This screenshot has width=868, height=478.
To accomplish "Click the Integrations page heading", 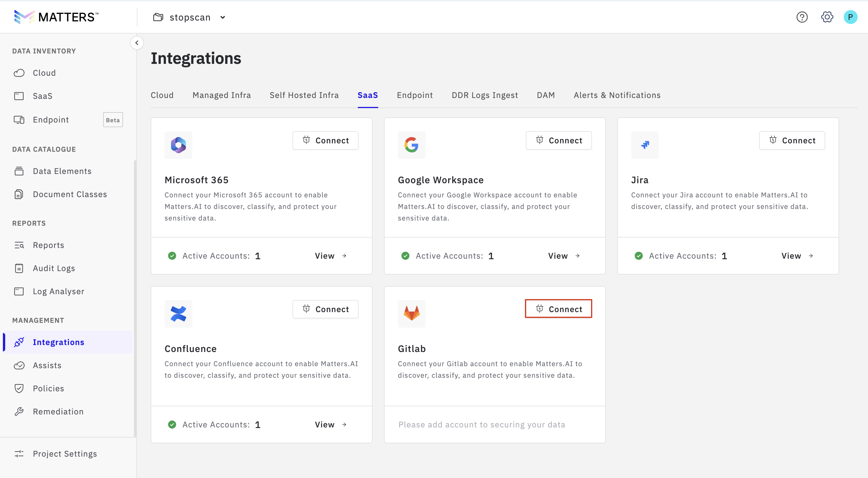I will (196, 58).
